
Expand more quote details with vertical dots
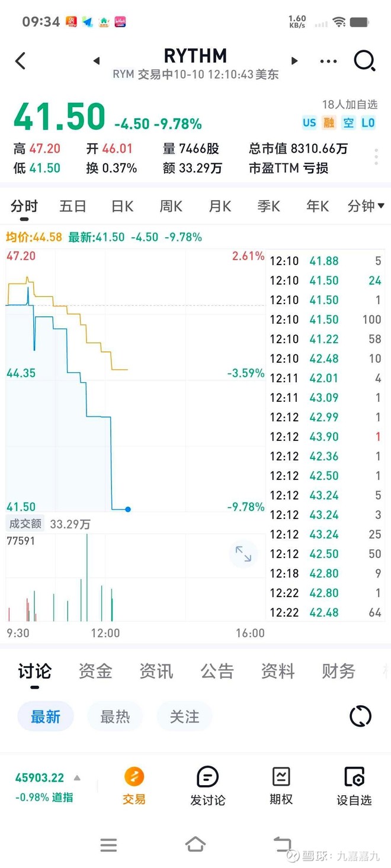(376, 157)
